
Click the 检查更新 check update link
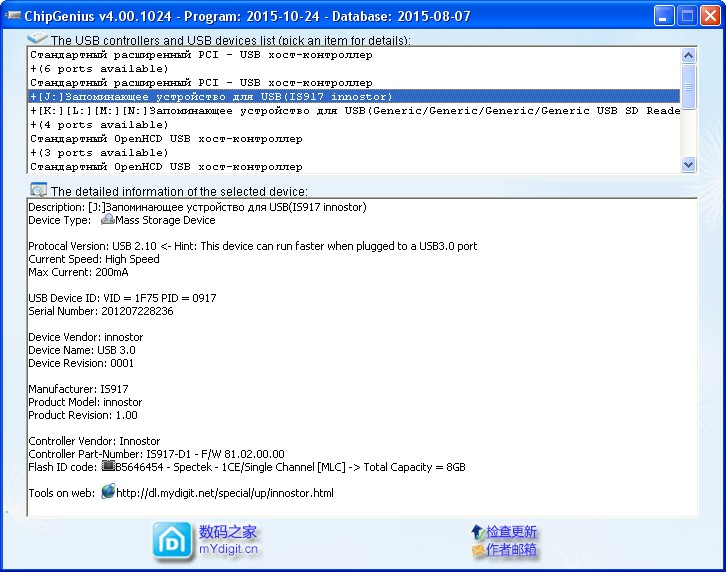click(511, 532)
